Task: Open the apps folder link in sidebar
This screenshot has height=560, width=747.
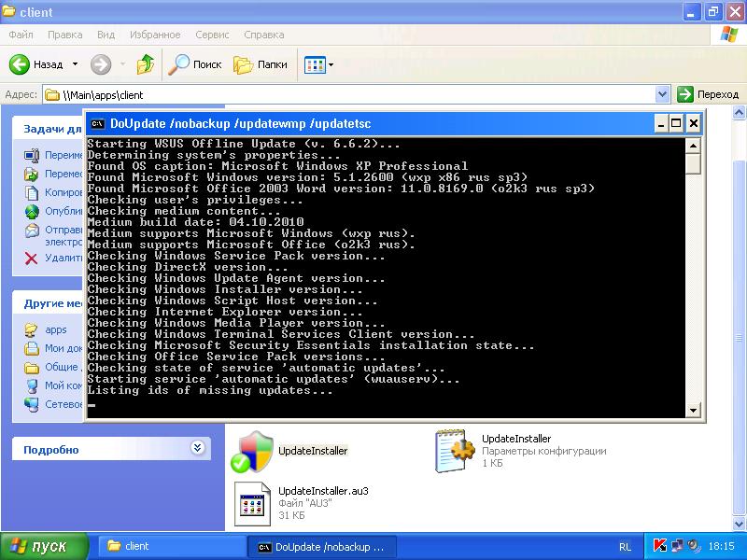Action: [56, 329]
